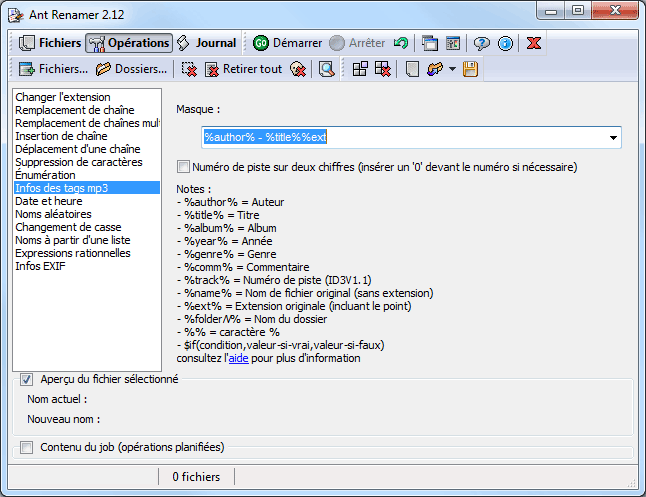The width and height of the screenshot is (646, 497).
Task: Switch to the Fichiers tab
Action: 50,43
